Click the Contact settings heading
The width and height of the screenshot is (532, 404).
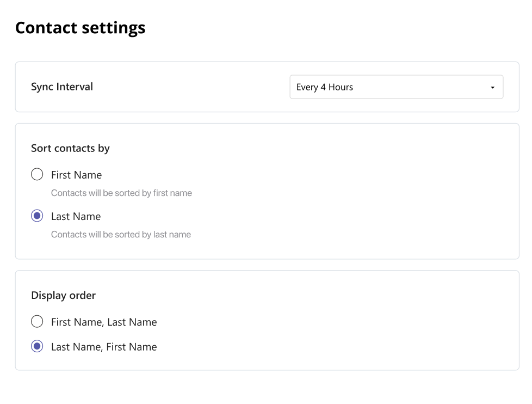pyautogui.click(x=80, y=27)
